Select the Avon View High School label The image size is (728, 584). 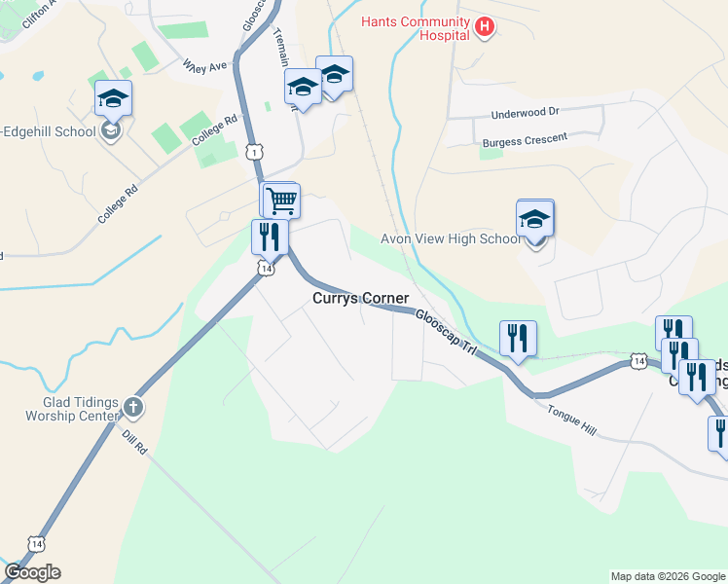[451, 238]
